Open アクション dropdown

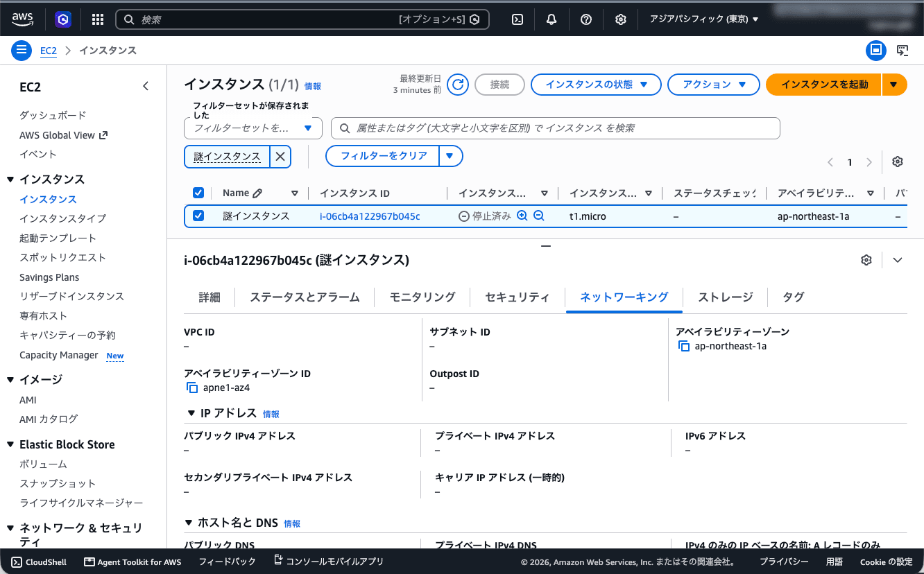[x=714, y=85]
